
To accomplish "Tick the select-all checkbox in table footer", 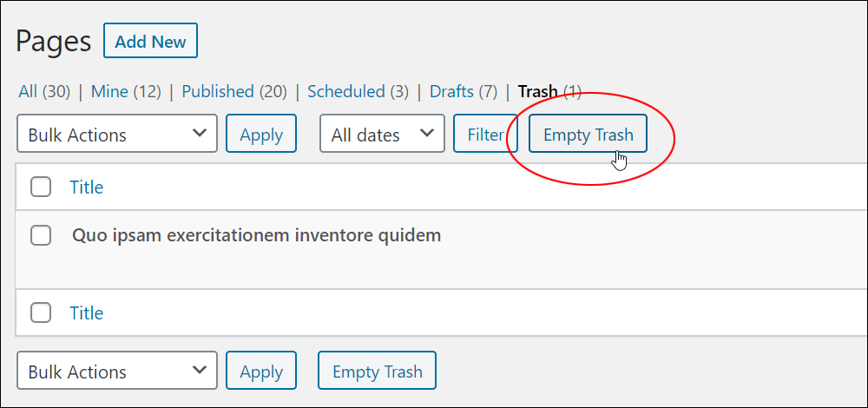I will coord(41,313).
